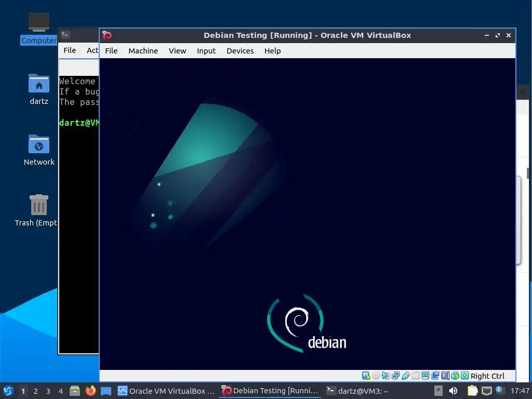
Task: Open the View menu
Action: 178,51
